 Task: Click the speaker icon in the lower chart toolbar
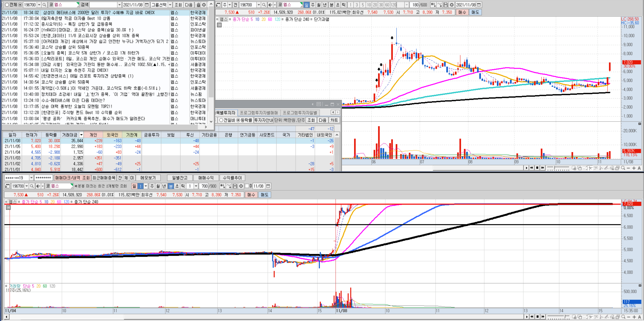[x=38, y=186]
